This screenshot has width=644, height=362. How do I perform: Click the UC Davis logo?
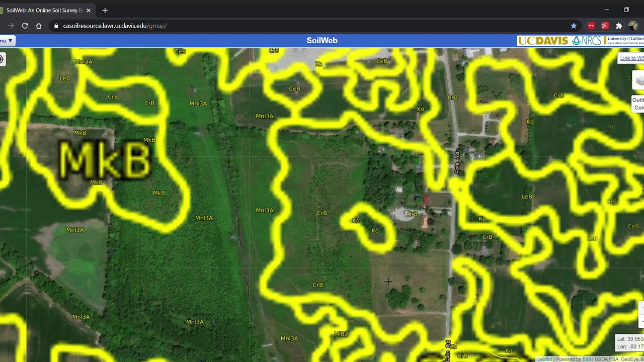point(543,41)
